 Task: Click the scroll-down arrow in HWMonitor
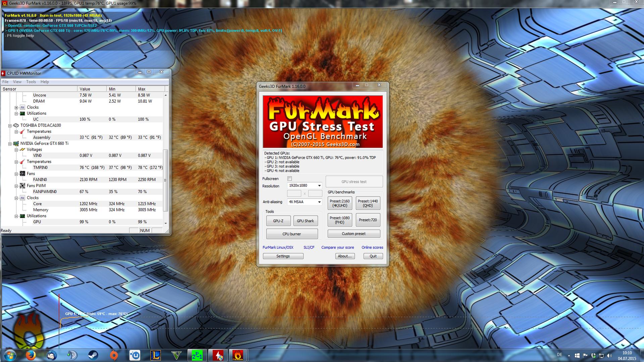coord(165,223)
